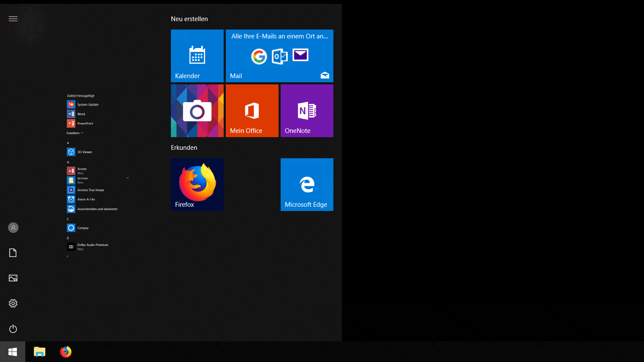Click the System Update app icon
644x362 pixels.
pos(71,105)
